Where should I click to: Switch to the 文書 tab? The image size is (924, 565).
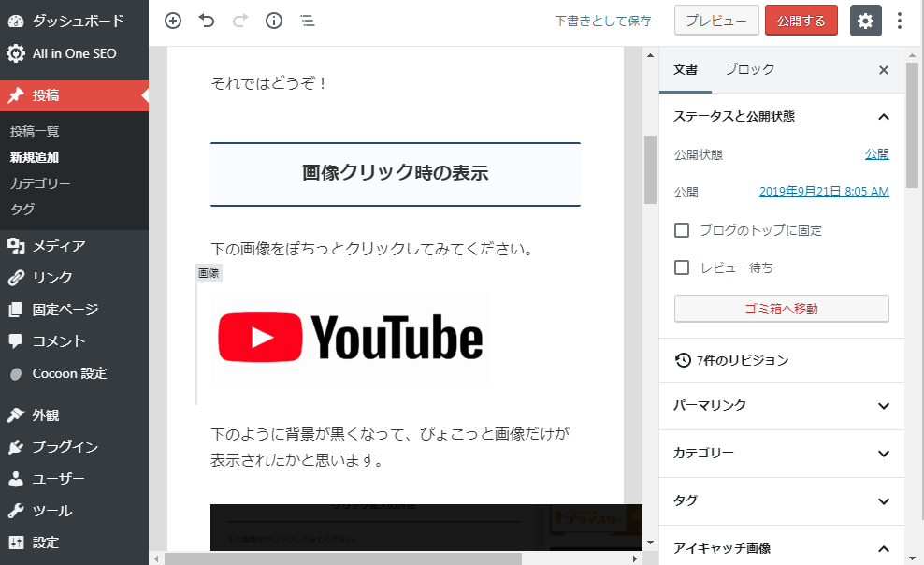pos(686,69)
